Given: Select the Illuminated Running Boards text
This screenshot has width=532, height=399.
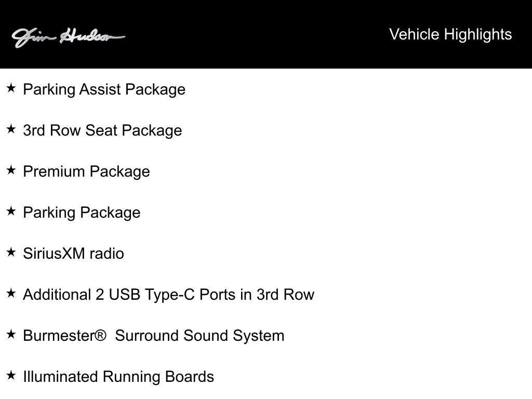Looking at the screenshot, I should (x=118, y=377).
